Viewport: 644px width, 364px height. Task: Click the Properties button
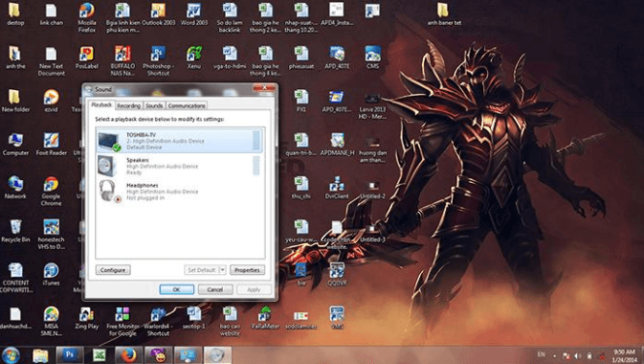tap(247, 270)
